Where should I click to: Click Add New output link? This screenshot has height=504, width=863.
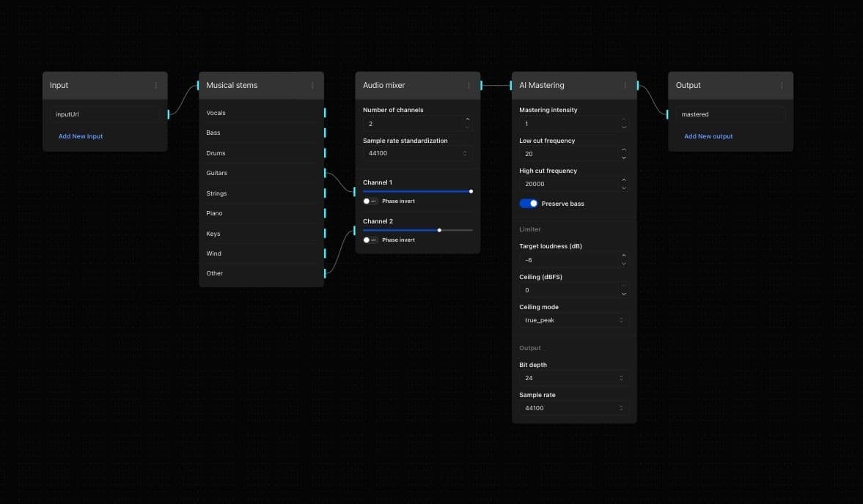coord(708,137)
